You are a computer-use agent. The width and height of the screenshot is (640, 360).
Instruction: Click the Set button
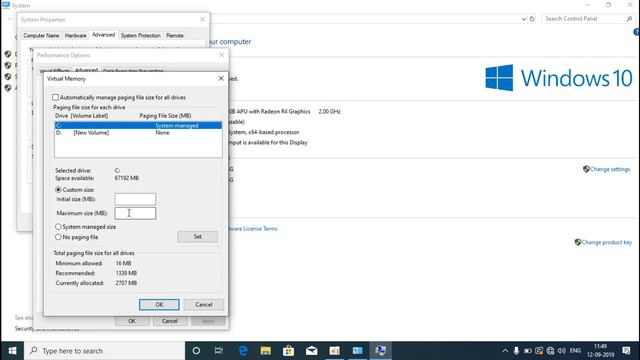click(x=198, y=237)
